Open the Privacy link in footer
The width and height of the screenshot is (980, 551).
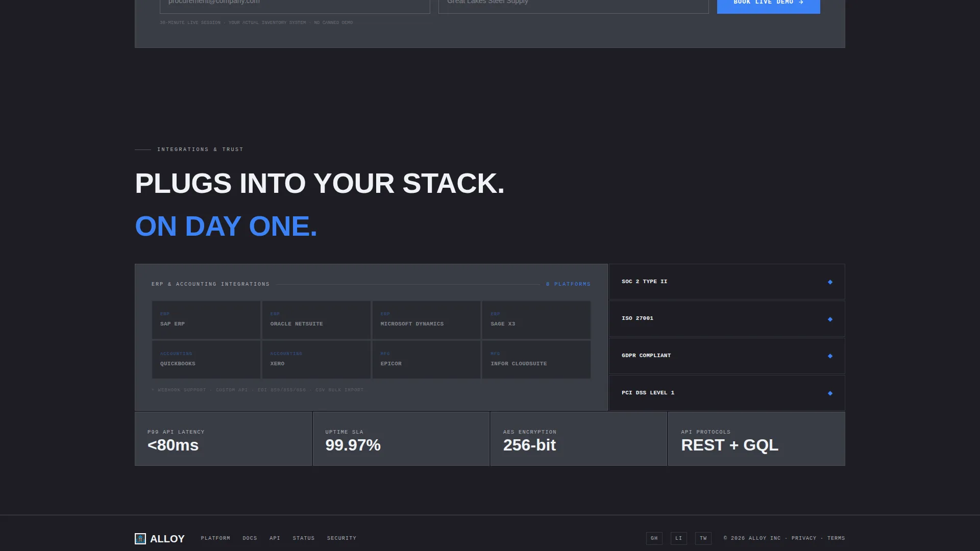tap(804, 538)
